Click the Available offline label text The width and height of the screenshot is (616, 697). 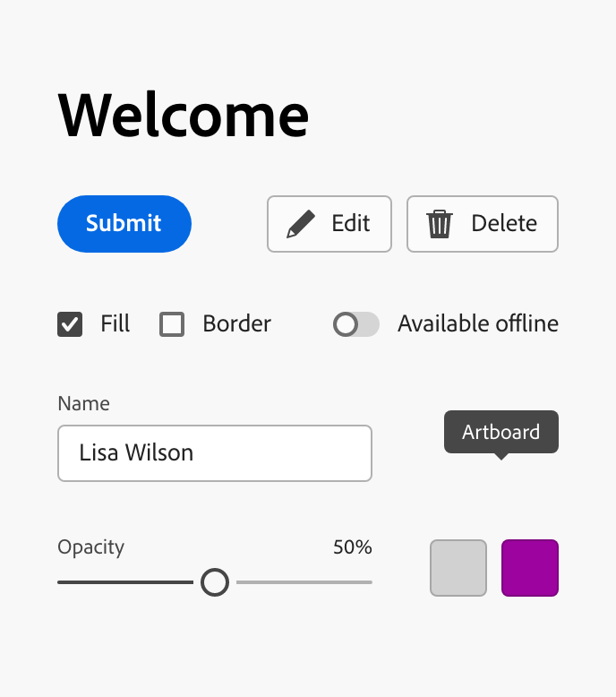coord(477,324)
